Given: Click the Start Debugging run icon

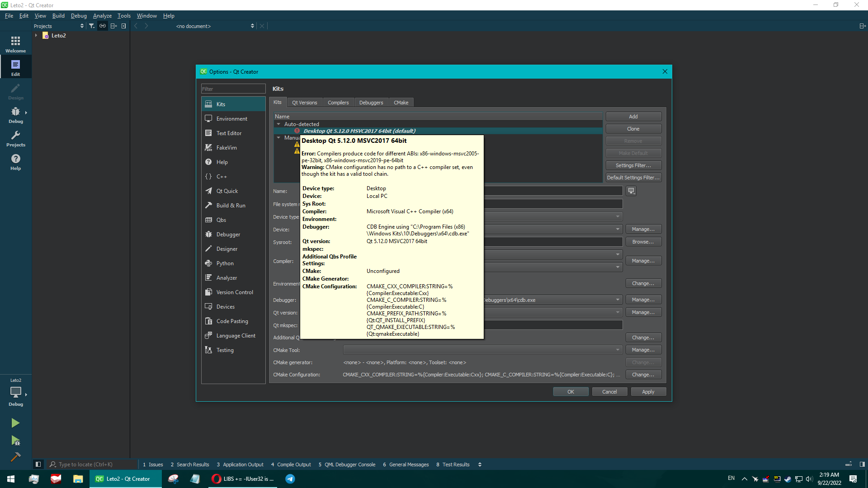Looking at the screenshot, I should pos(15,441).
